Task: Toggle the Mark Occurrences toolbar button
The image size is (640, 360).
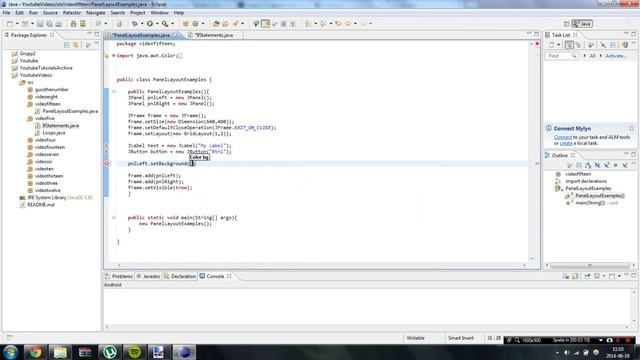Action: pos(265,24)
